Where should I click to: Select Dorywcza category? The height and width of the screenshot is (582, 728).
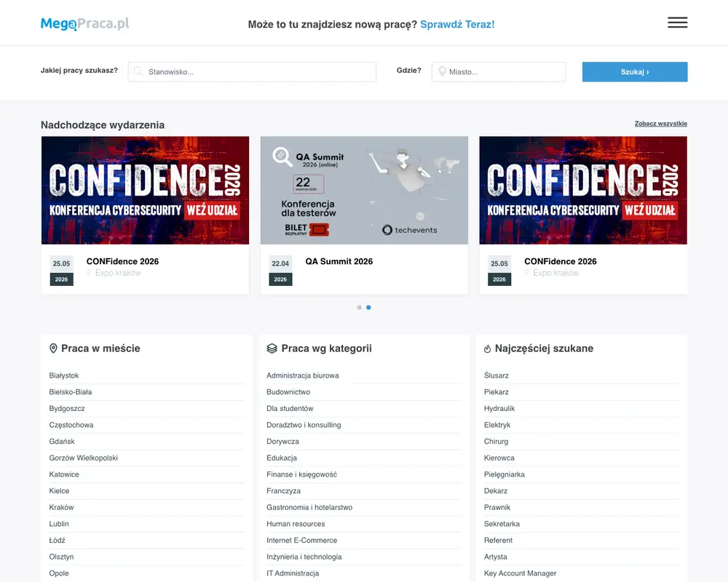pos(282,442)
